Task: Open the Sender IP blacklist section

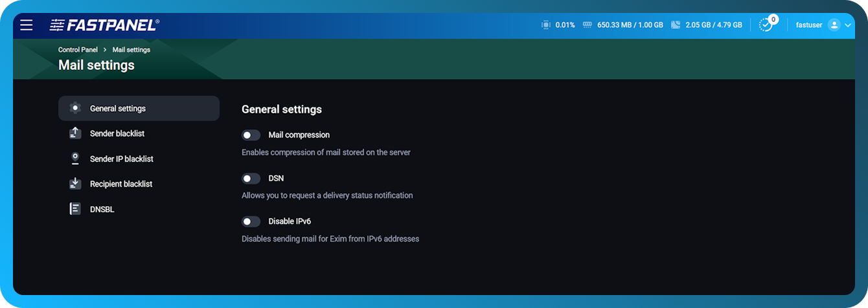Action: pyautogui.click(x=121, y=159)
